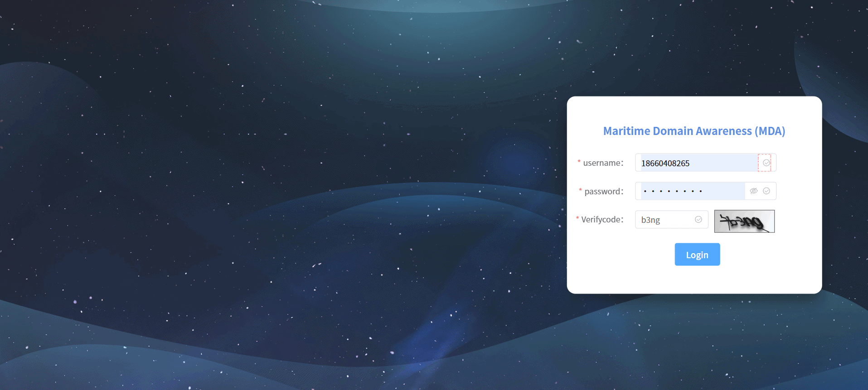Click the "username:" field label
868x390 pixels.
coord(603,163)
